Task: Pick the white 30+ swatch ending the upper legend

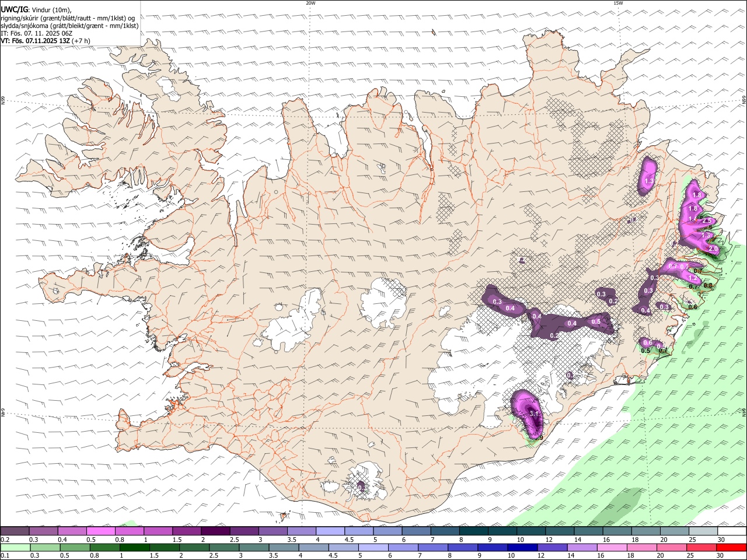Action: tap(732, 531)
